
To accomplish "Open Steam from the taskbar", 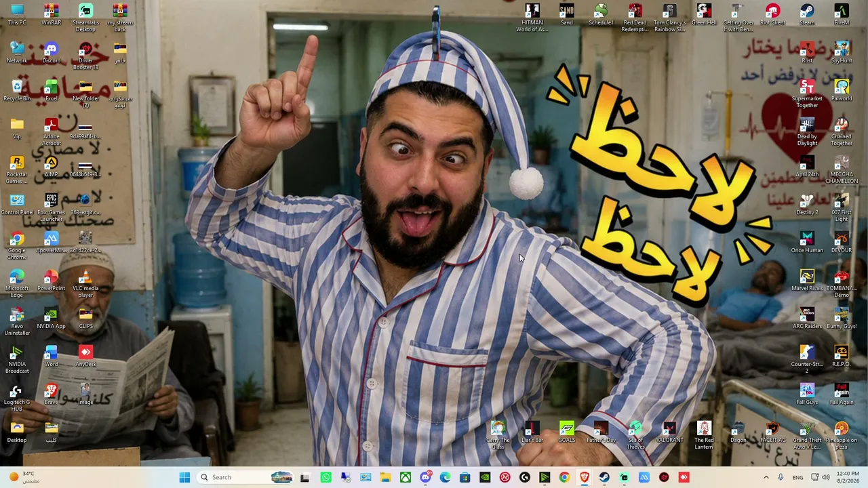I will point(604,477).
